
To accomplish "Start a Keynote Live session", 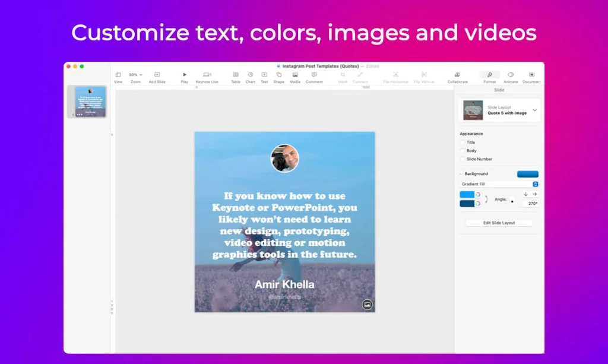I will (x=207, y=75).
